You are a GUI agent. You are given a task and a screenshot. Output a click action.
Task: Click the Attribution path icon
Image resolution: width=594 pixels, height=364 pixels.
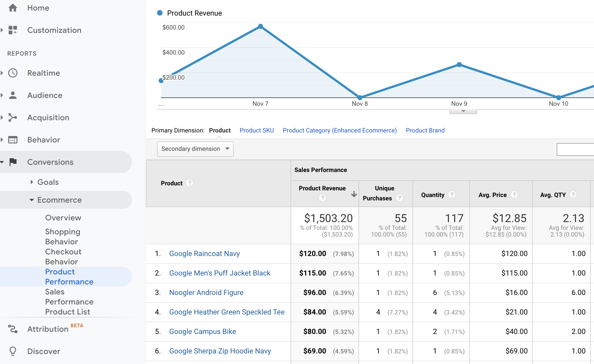click(x=13, y=329)
